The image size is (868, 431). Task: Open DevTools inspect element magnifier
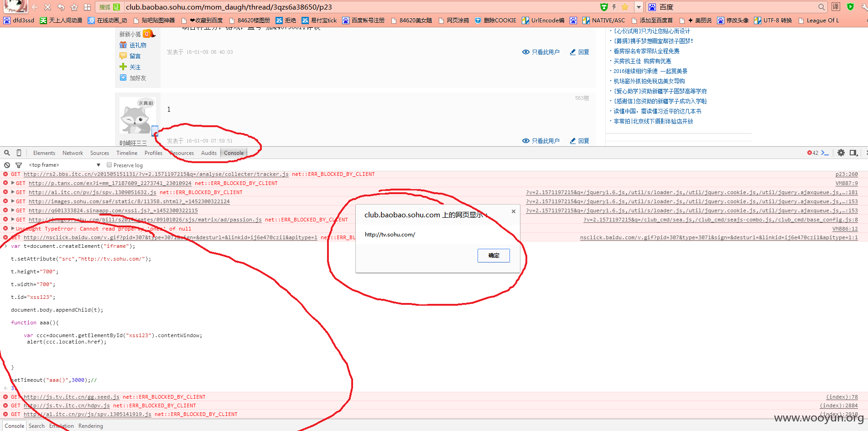[7, 153]
